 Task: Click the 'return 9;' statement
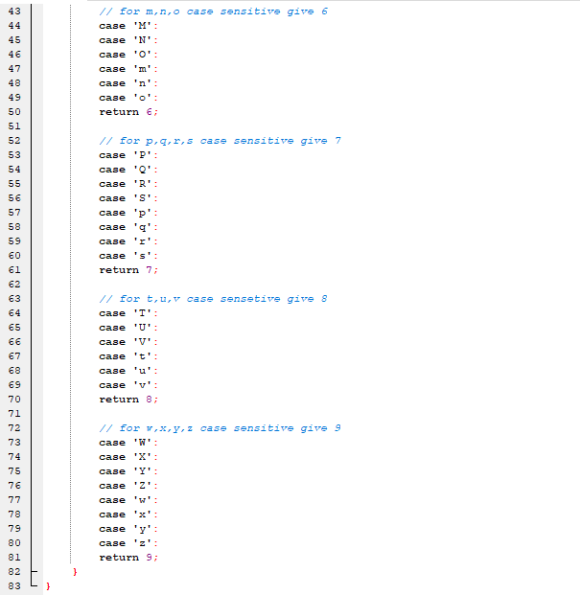coord(128,557)
